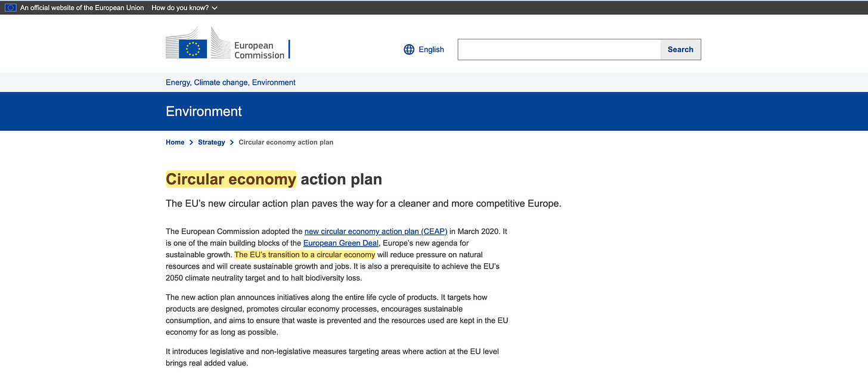Click paragraph starting 'The new action plan announces'
This screenshot has height=382, width=868.
[x=337, y=315]
